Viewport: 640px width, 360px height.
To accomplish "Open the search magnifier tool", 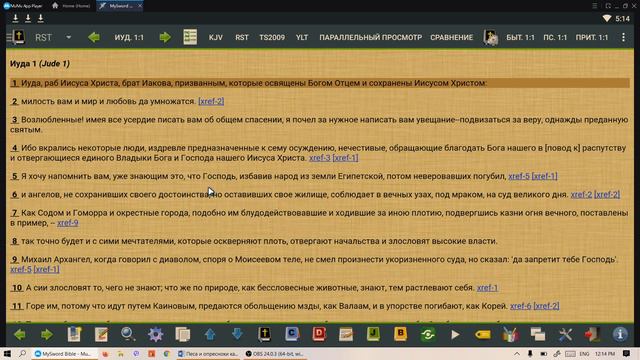I will (x=128, y=334).
